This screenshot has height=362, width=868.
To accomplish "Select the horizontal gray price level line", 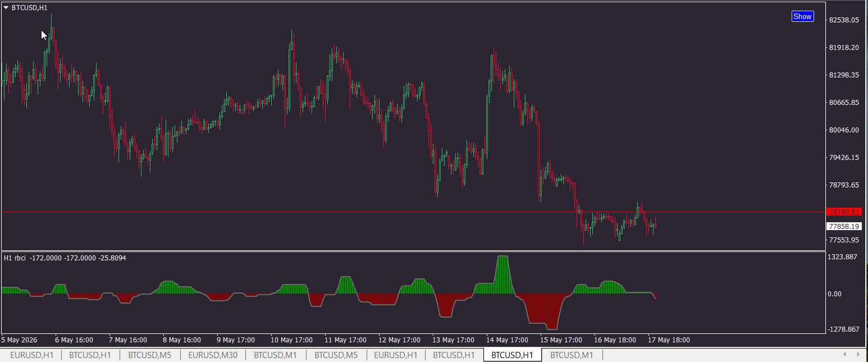I will coord(413,212).
